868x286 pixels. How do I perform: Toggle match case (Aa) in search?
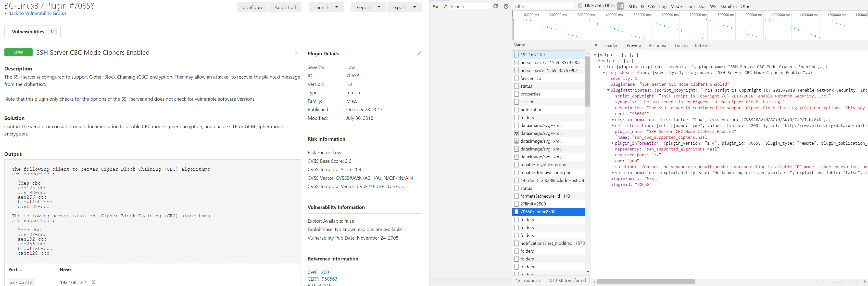click(x=435, y=6)
